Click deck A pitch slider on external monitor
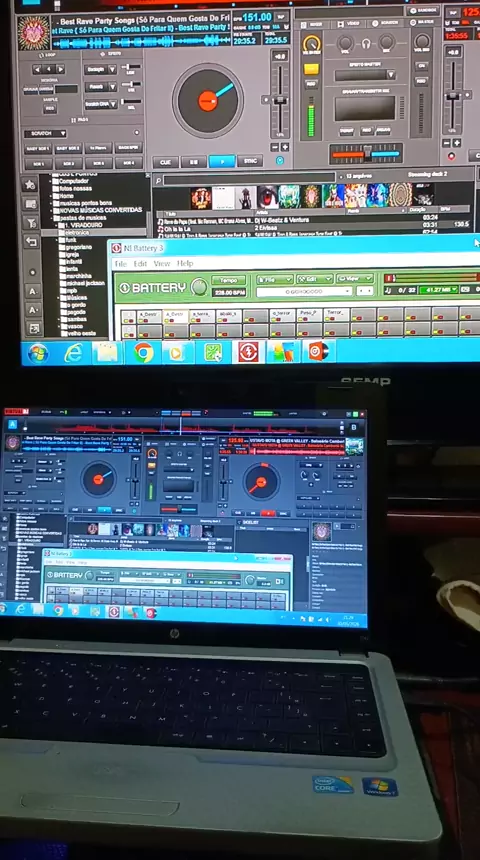This screenshot has width=480, height=860. click(280, 99)
